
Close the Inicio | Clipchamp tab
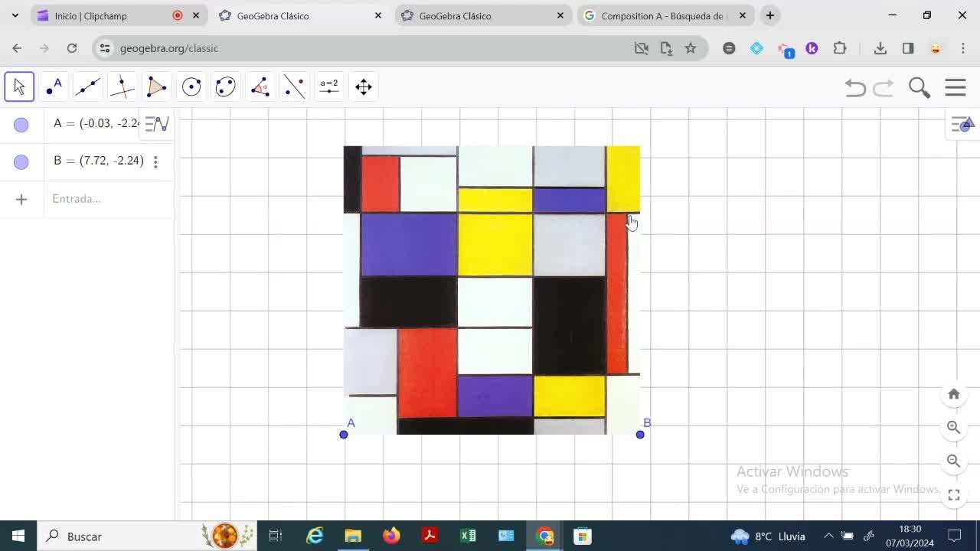point(196,15)
